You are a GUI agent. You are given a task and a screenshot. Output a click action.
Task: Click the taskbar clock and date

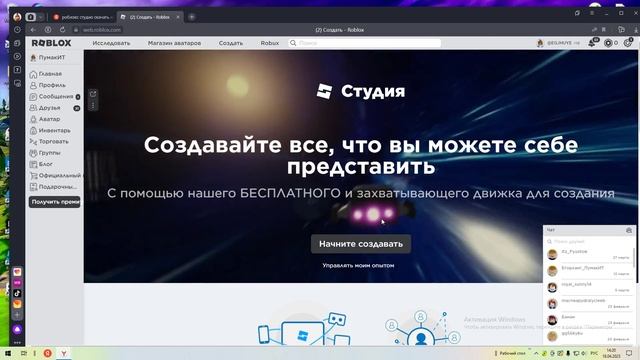coord(611,353)
